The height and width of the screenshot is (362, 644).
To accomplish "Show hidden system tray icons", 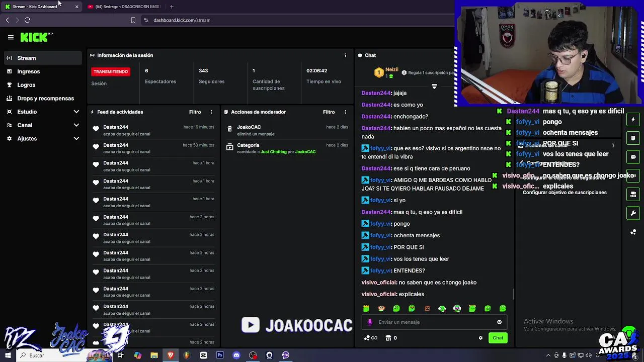I will [x=548, y=355].
